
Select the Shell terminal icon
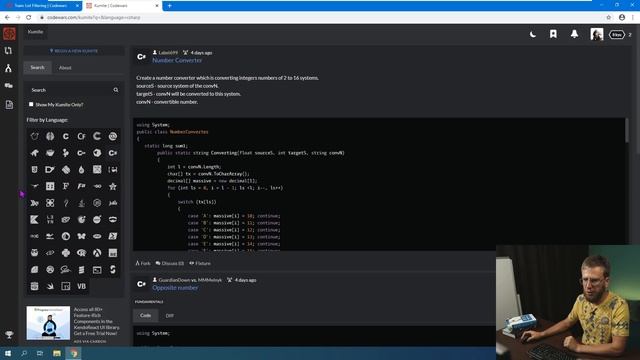pyautogui.click(x=97, y=270)
